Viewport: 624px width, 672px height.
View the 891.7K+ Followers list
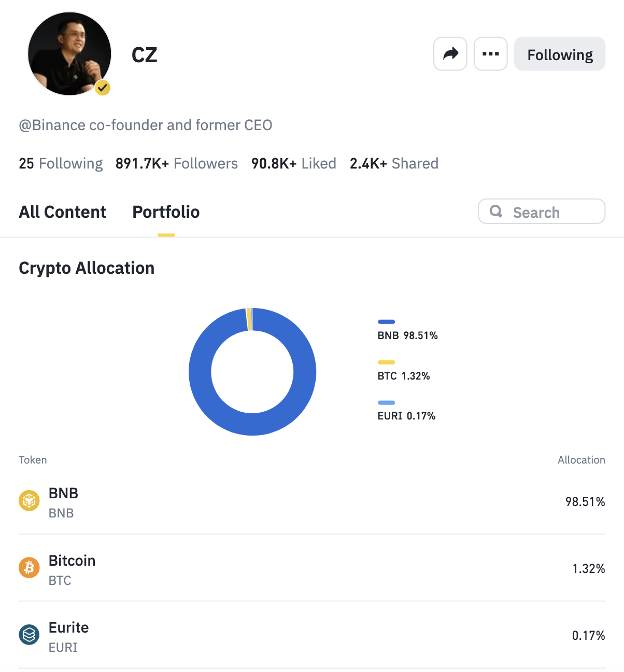176,164
